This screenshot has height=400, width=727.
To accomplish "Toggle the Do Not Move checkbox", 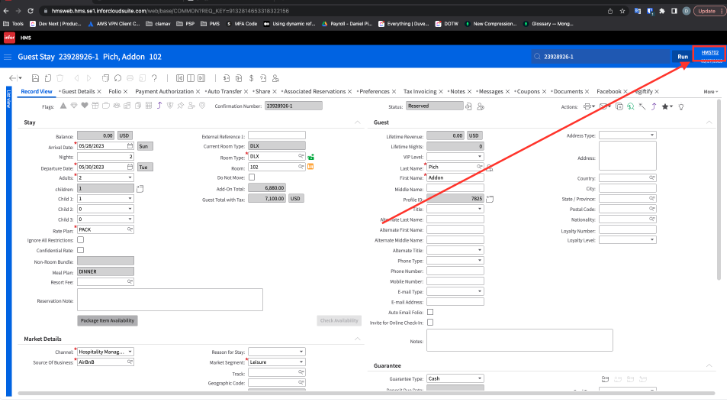I will [252, 178].
